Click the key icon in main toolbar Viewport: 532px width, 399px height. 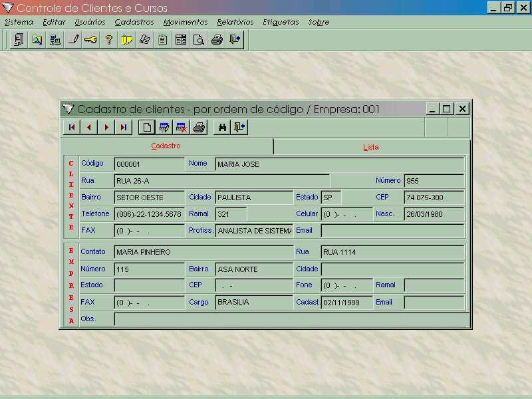click(90, 40)
